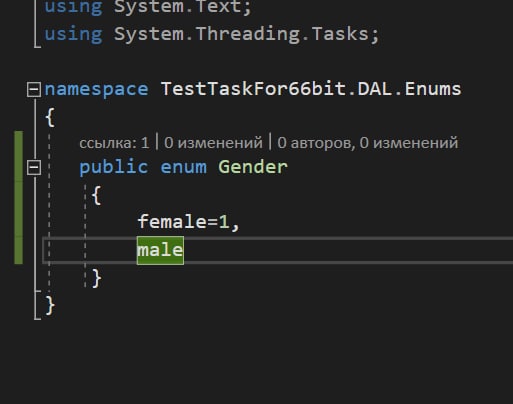Click the opening brace of Gender enum
This screenshot has width=513, height=404.
pyautogui.click(x=97, y=195)
